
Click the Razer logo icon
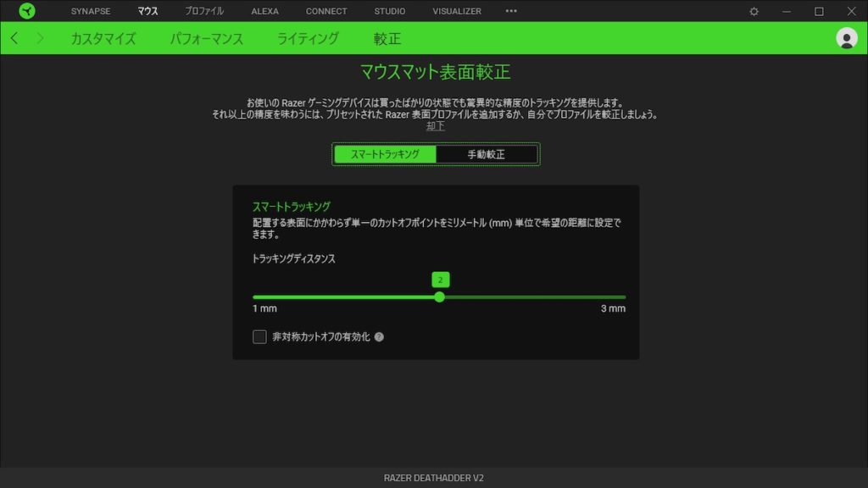(x=26, y=11)
